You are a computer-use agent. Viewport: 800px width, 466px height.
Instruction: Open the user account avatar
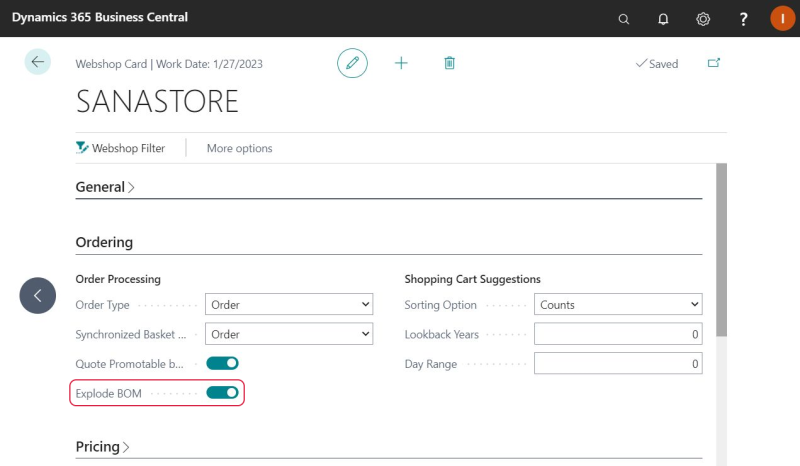point(782,18)
